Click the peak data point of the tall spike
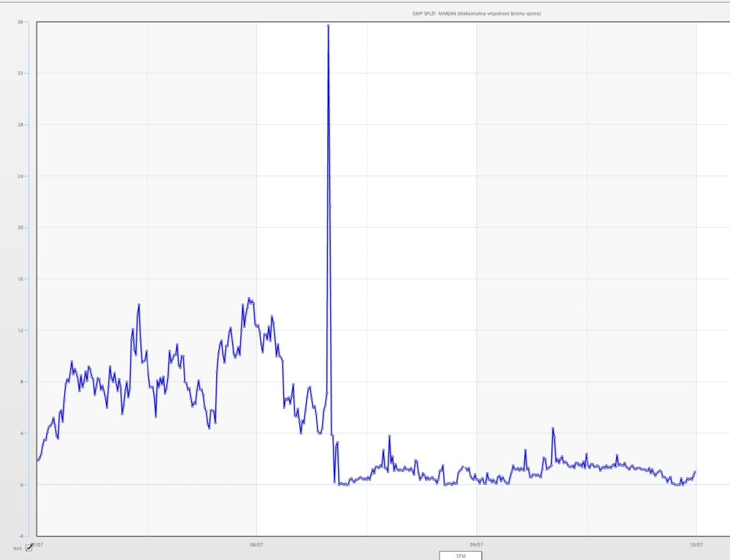This screenshot has height=560, width=730. 328,26
